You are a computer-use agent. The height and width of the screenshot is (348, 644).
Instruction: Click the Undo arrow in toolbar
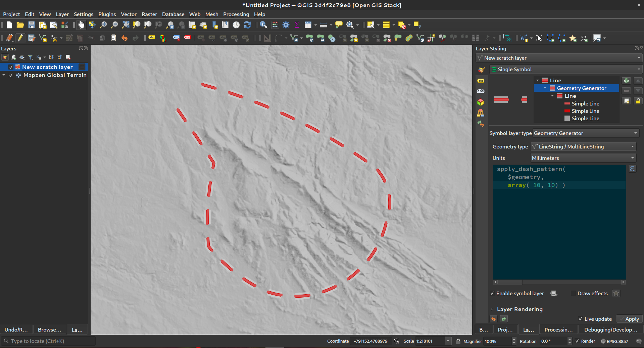coord(125,38)
